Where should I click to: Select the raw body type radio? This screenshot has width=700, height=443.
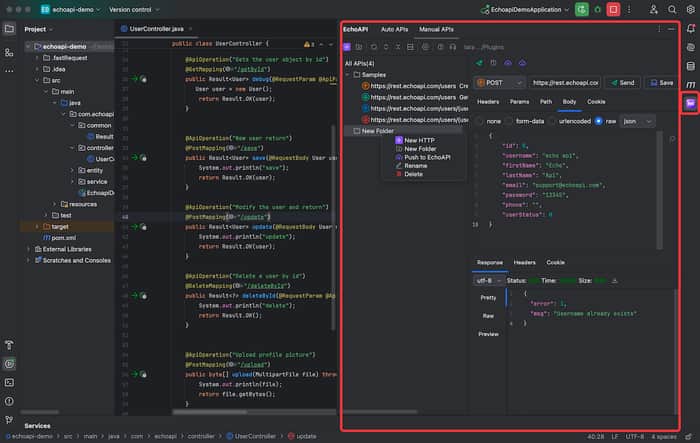coord(599,121)
